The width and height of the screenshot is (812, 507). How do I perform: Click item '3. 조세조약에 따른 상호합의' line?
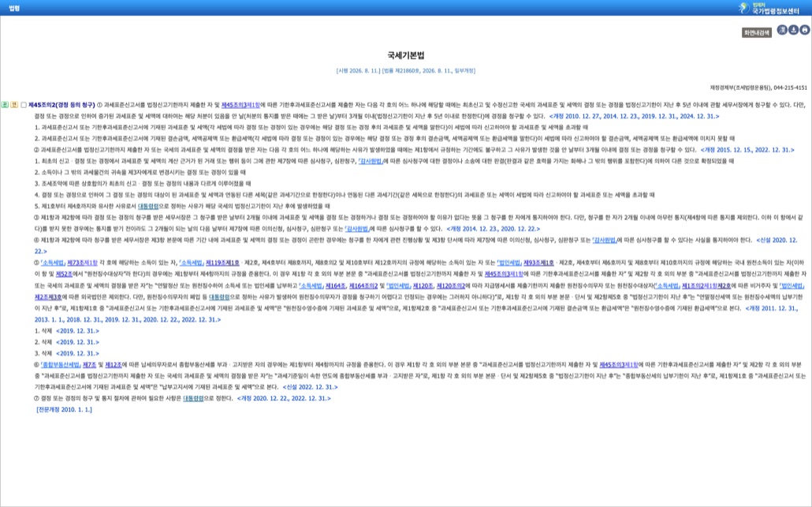coord(143,184)
